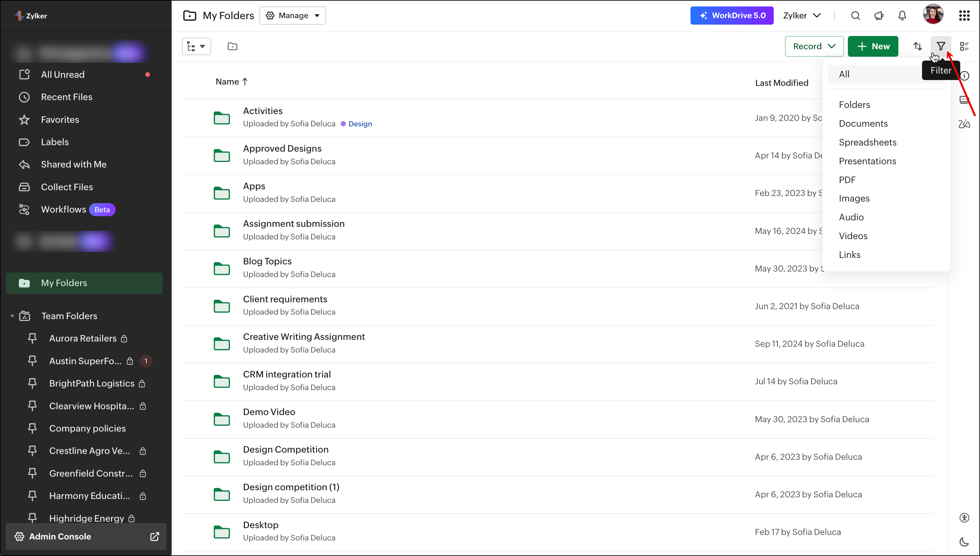The image size is (980, 556).
Task: Toggle dark mode moon icon
Action: click(x=964, y=541)
